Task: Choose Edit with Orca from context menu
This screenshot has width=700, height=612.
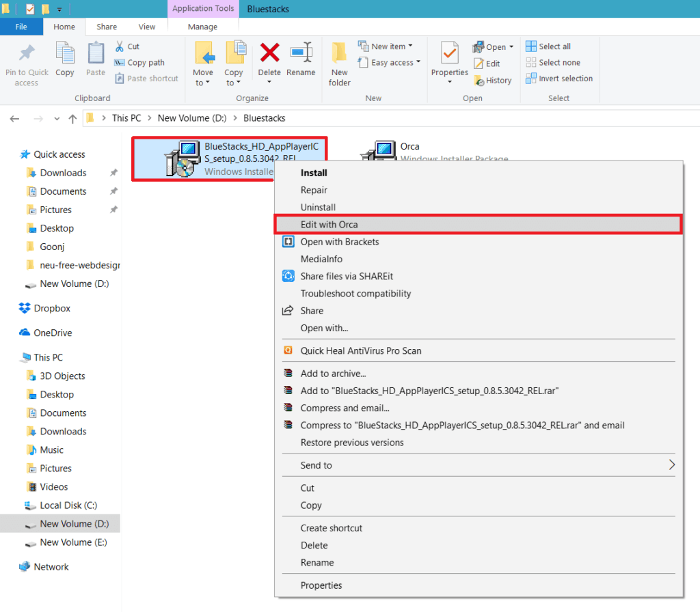Action: pyautogui.click(x=478, y=224)
